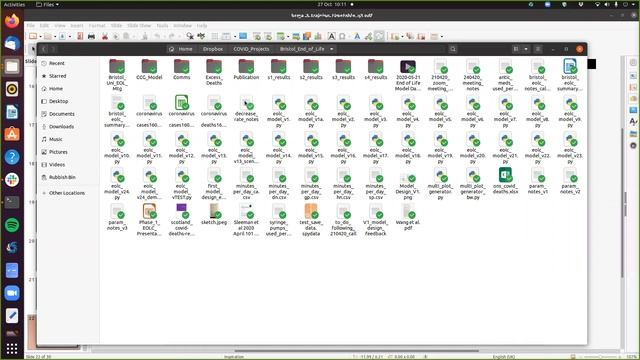Open the Insert menu in Impress window
This screenshot has width=640, height=360.
tap(77, 25)
